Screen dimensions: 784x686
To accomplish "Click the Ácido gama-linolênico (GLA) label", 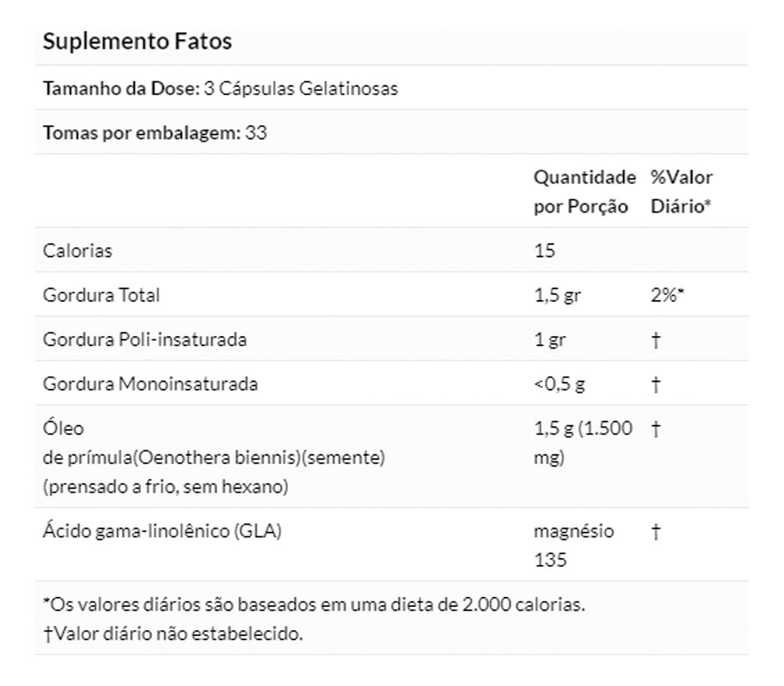I will [162, 532].
